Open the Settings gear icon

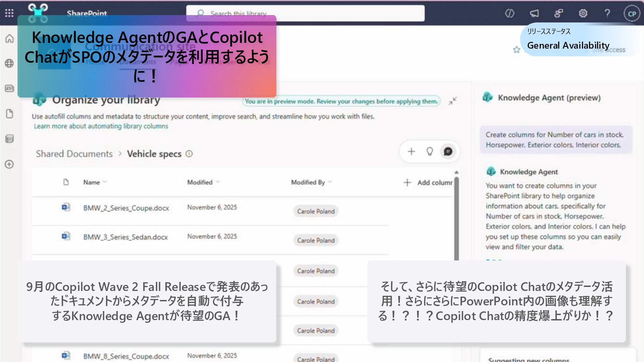pyautogui.click(x=583, y=13)
